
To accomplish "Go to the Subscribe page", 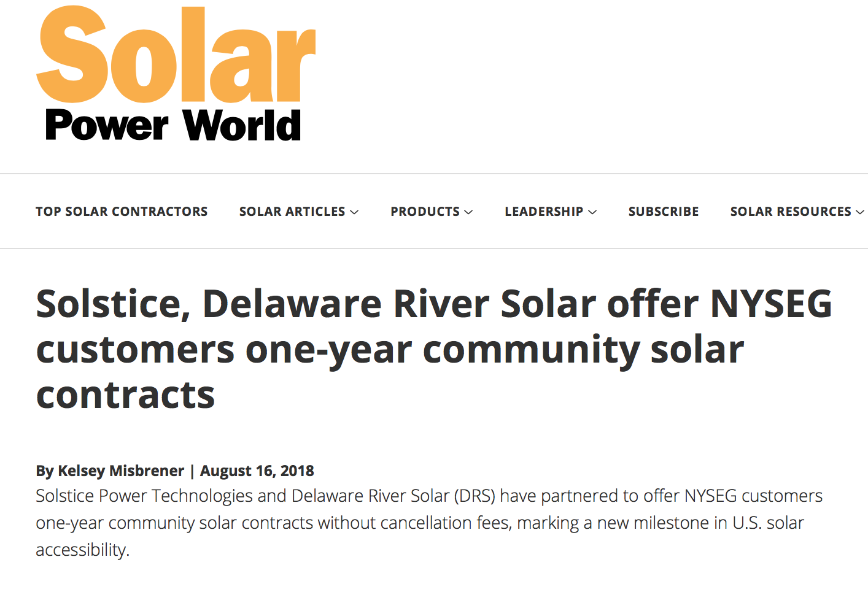I will [x=664, y=212].
